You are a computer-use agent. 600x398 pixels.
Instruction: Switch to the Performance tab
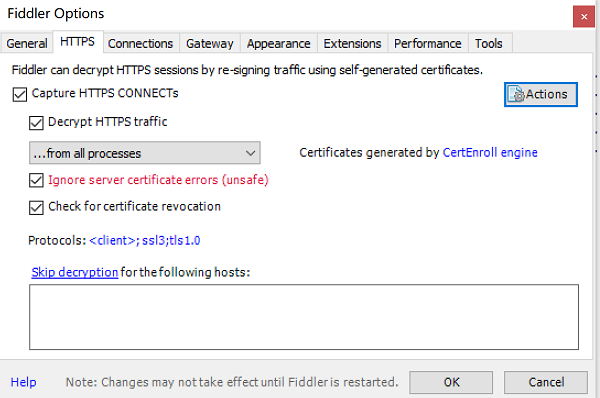pyautogui.click(x=427, y=43)
